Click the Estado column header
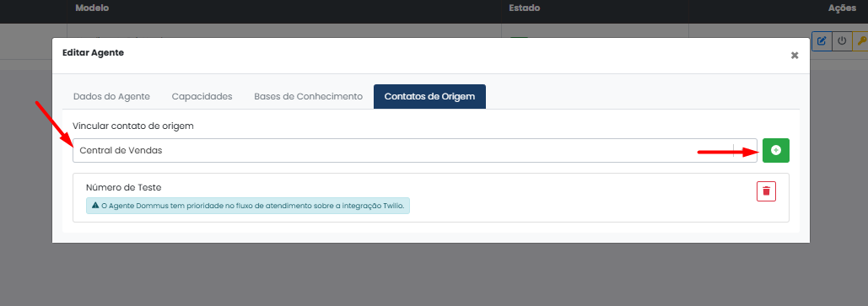This screenshot has height=306, width=868. [524, 8]
